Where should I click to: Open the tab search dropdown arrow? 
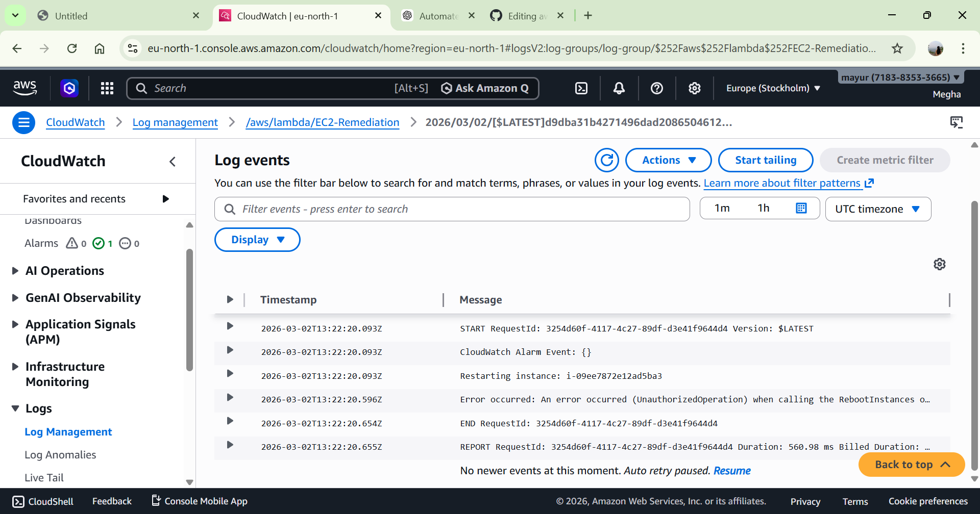tap(15, 16)
